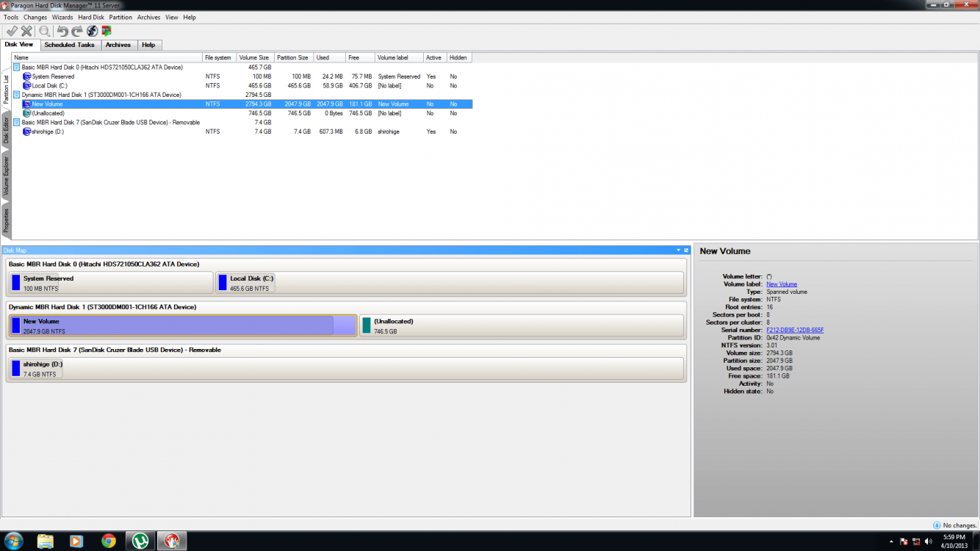The width and height of the screenshot is (980, 551).
Task: Select Local Disk (C:) block in Disk Map
Action: pyautogui.click(x=450, y=283)
